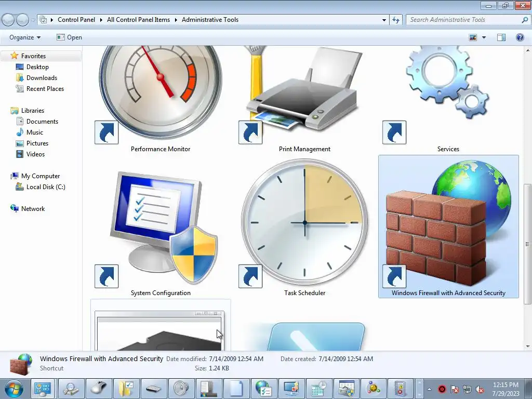This screenshot has width=532, height=399.
Task: Open Recent Places in Favorites
Action: pos(45,88)
